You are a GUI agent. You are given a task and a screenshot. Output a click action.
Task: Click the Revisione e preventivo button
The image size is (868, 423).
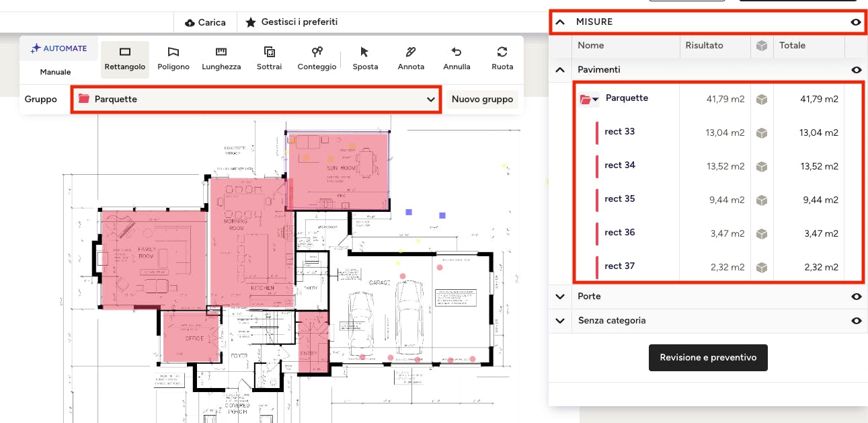tap(708, 358)
